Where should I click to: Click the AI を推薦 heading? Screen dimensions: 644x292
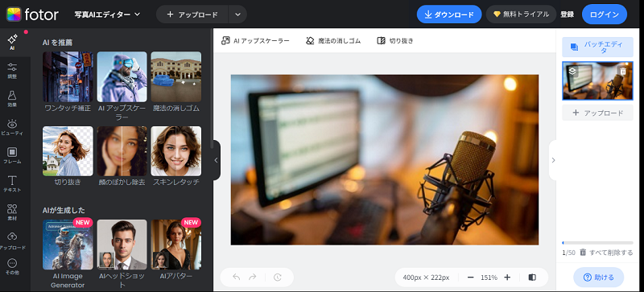[x=58, y=42]
